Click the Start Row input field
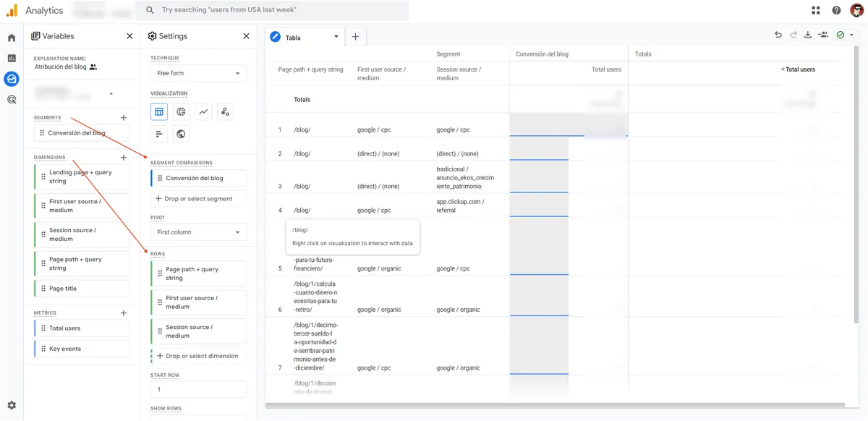 click(198, 389)
